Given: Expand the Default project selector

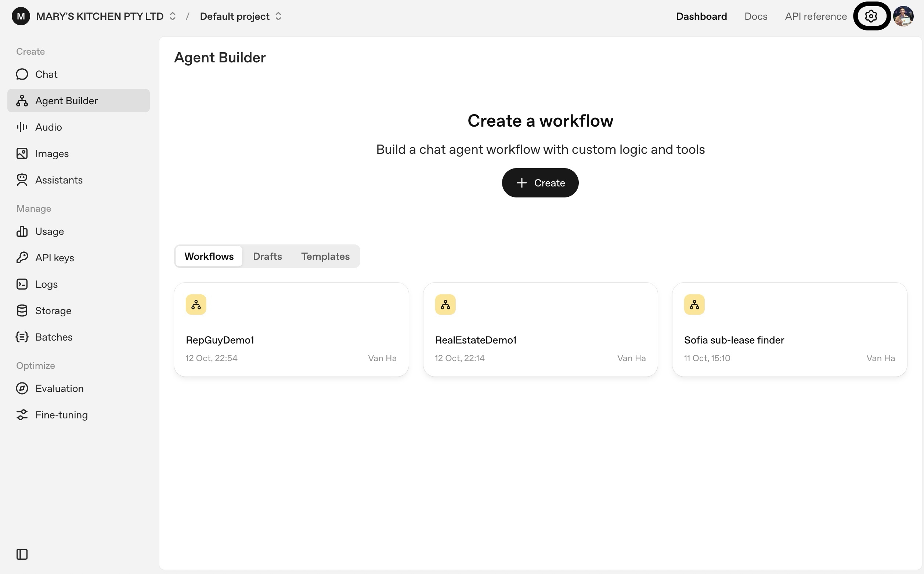Looking at the screenshot, I should tap(241, 16).
